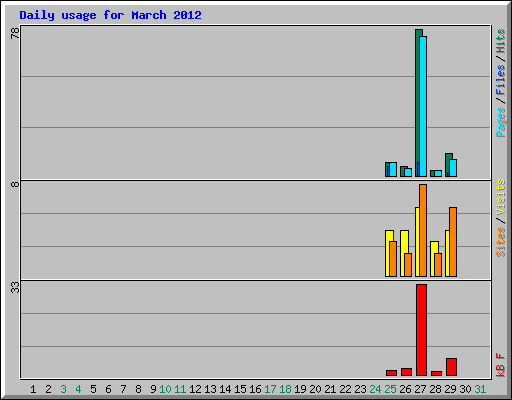Select the yellow Visits bar for day 25

click(388, 253)
